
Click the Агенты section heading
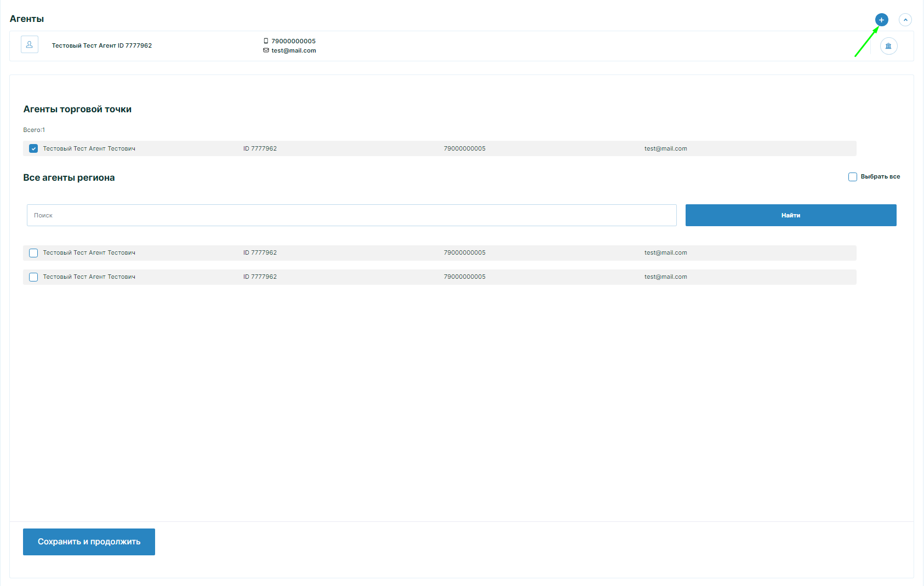(27, 19)
